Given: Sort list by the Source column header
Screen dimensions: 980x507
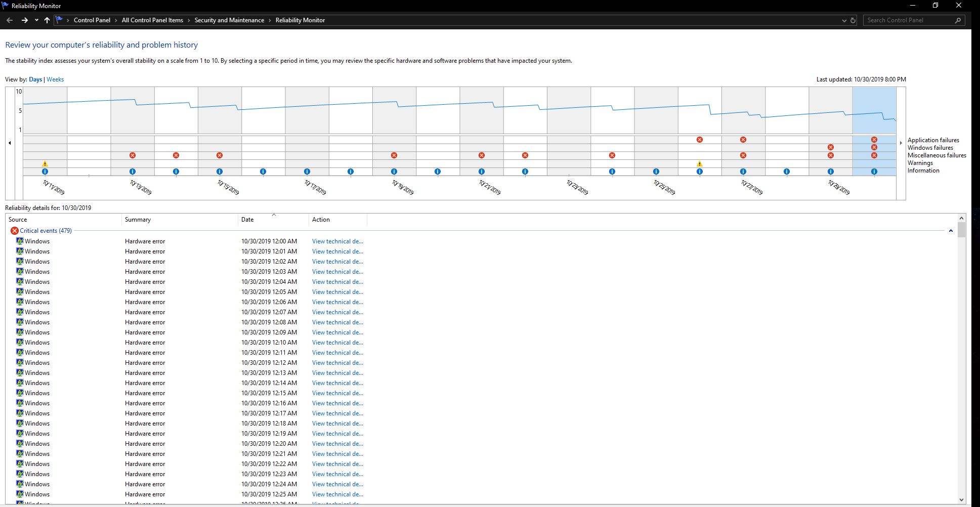Looking at the screenshot, I should click(x=63, y=220).
